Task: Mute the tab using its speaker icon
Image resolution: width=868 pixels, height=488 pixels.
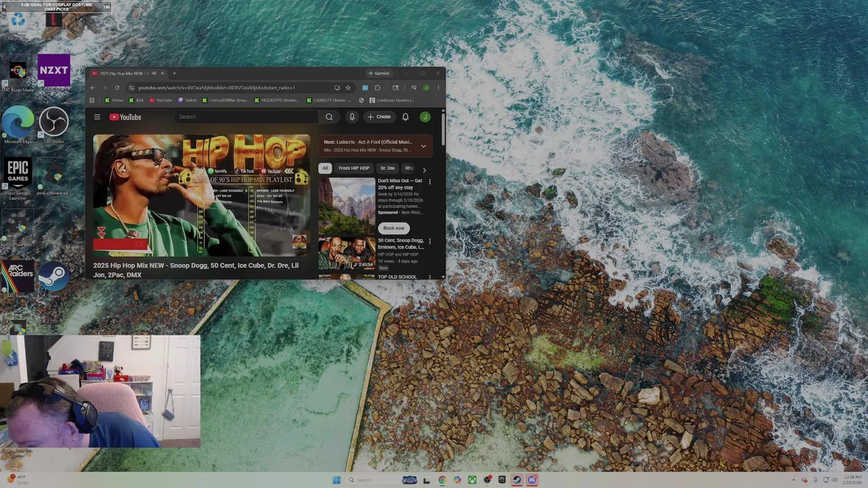Action: click(x=154, y=73)
